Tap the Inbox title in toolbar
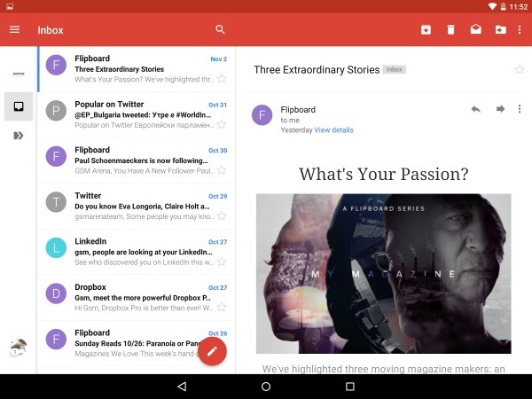Image resolution: width=532 pixels, height=399 pixels. [51, 30]
